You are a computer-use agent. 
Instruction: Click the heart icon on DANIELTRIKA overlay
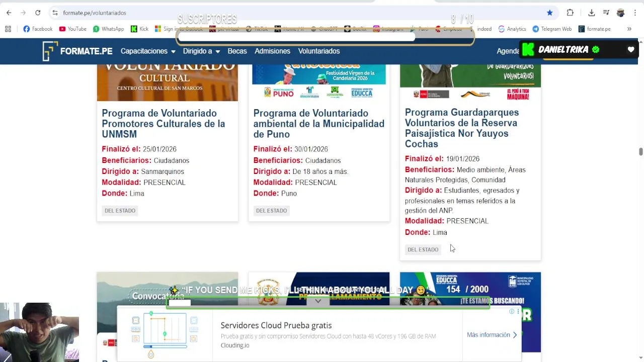pyautogui.click(x=631, y=50)
